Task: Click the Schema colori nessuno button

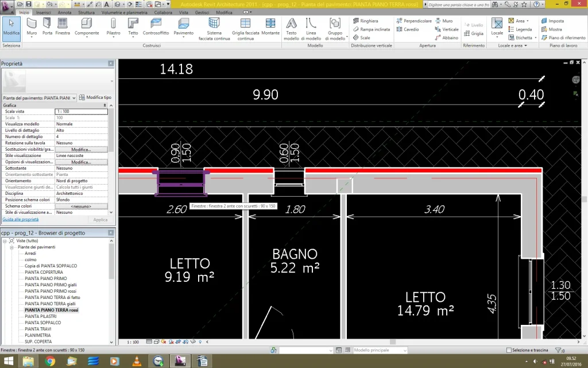Action: [x=81, y=206]
